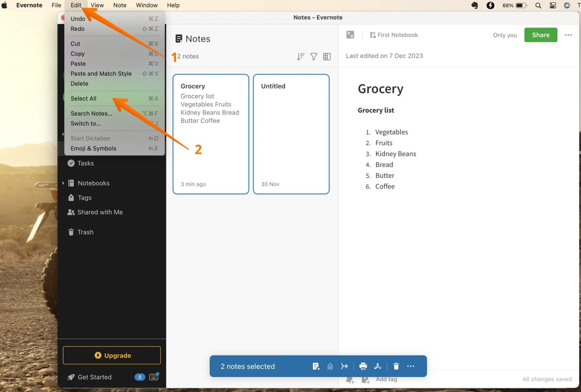Delete the selected notes
Screen dimensions: 581x392
[396, 366]
